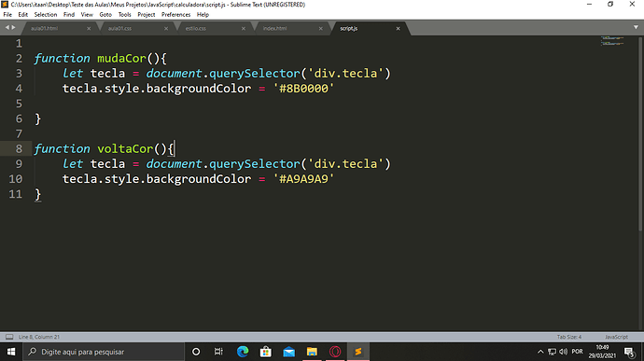Click the mudaCor function name
Image resolution: width=644 pixels, height=361 pixels.
121,59
